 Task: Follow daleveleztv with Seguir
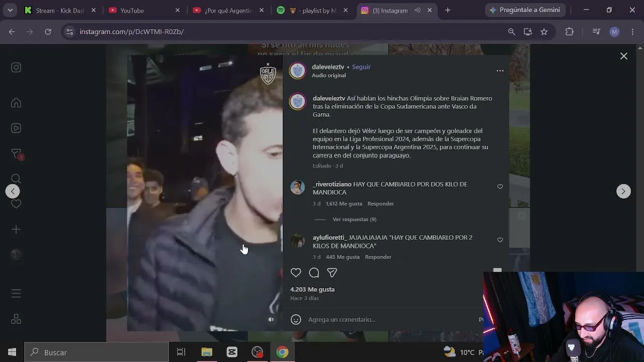pyautogui.click(x=361, y=67)
